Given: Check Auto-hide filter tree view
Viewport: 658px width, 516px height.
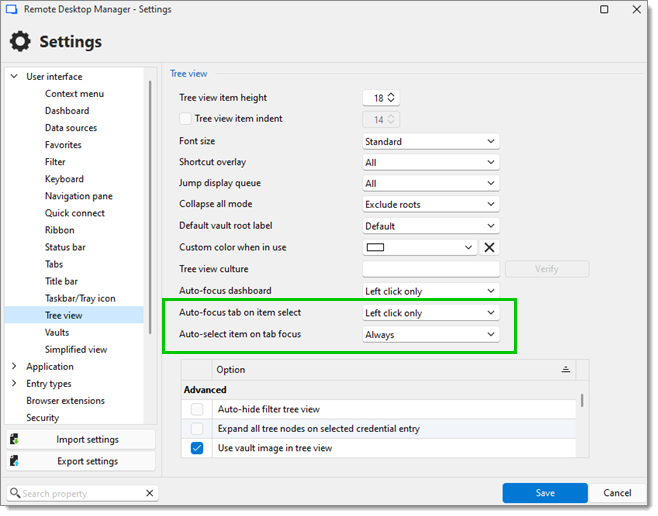Looking at the screenshot, I should tap(197, 409).
